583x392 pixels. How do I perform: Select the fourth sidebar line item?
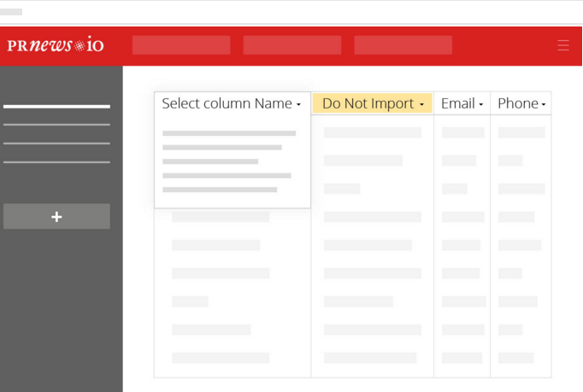click(x=56, y=162)
